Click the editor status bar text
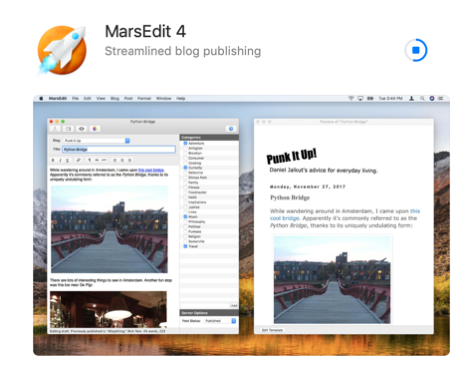This screenshot has height=378, width=472. (107, 331)
